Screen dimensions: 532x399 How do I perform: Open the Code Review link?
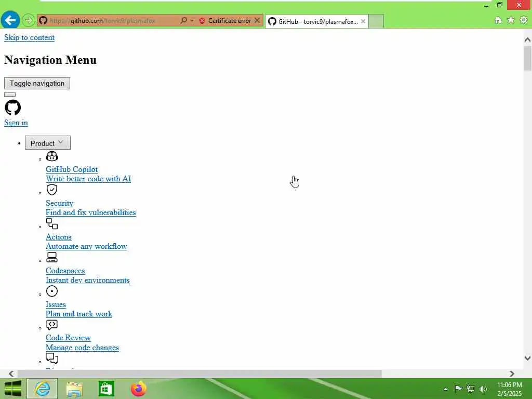click(x=68, y=338)
